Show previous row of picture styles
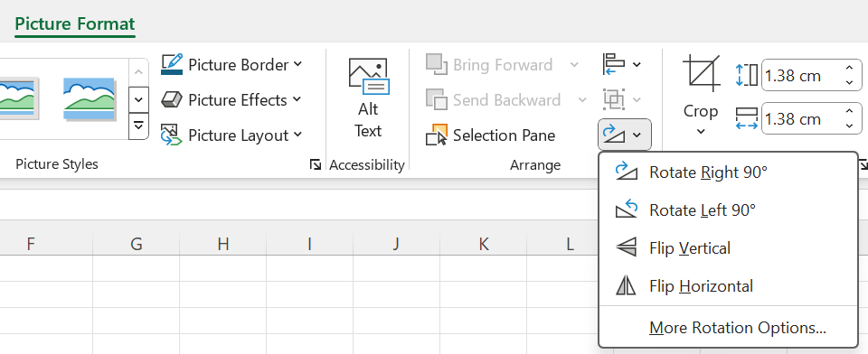Image resolution: width=868 pixels, height=354 pixels. (x=138, y=71)
